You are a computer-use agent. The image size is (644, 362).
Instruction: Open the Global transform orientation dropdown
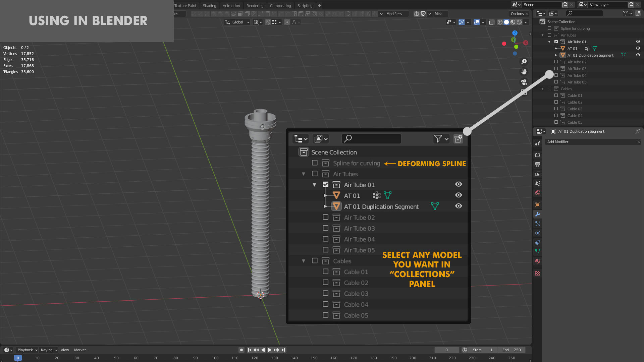coord(237,22)
